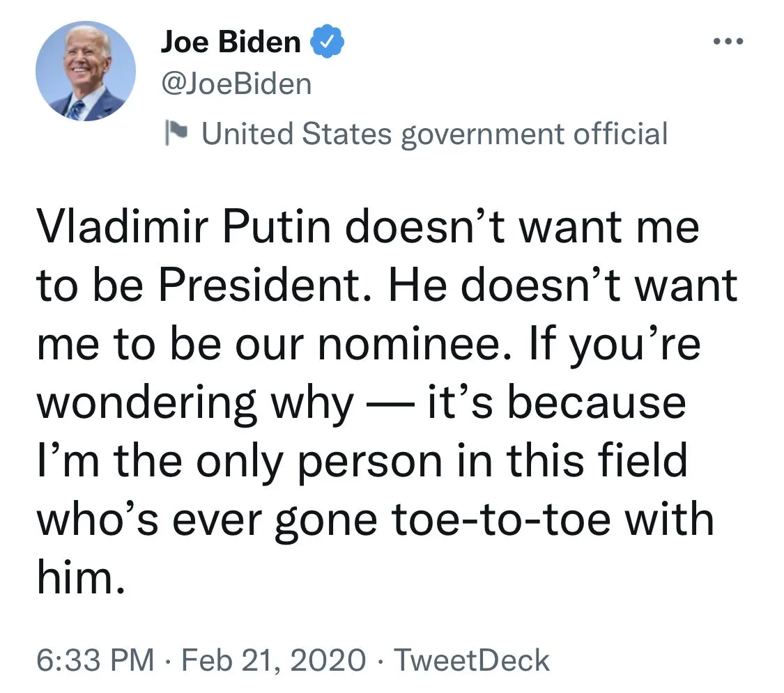
Task: Click the word "because" in the tweet
Action: click(596, 403)
